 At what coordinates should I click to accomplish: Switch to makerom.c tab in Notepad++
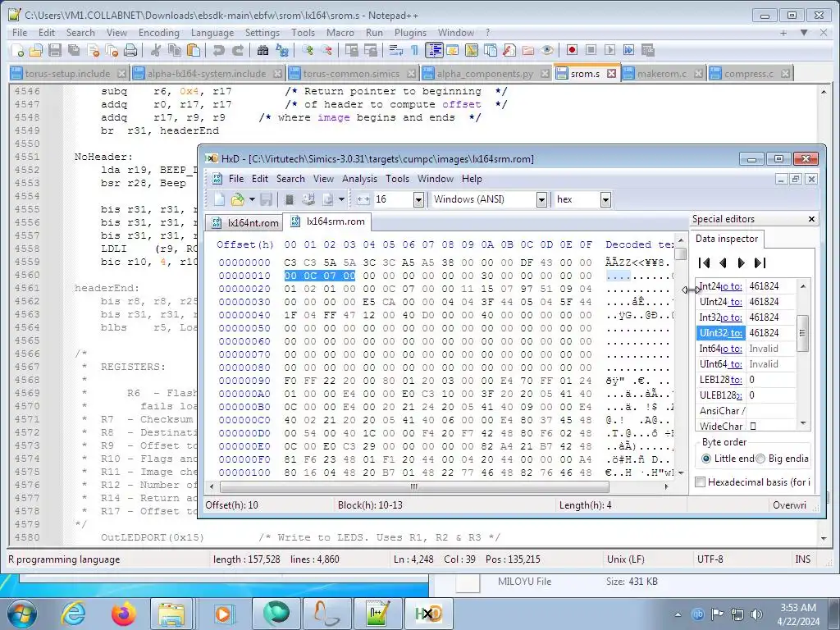pyautogui.click(x=663, y=73)
